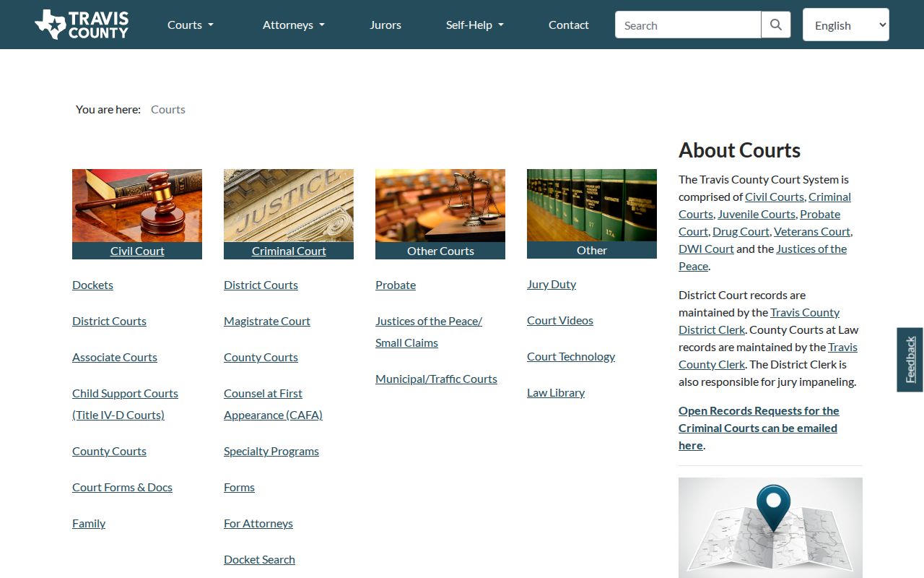Click the Travis County logo
The height and width of the screenshot is (578, 924).
click(x=82, y=25)
